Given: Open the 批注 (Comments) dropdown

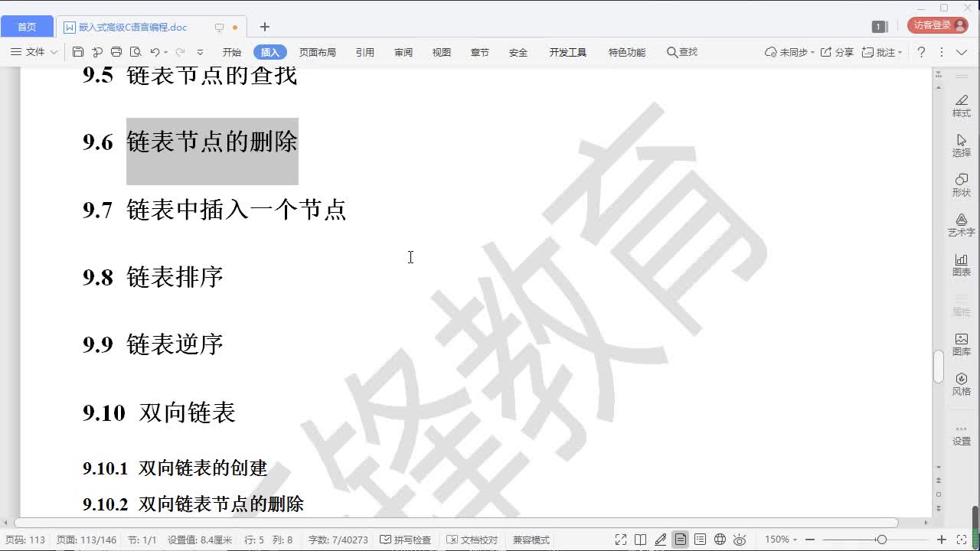Looking at the screenshot, I should coord(882,52).
